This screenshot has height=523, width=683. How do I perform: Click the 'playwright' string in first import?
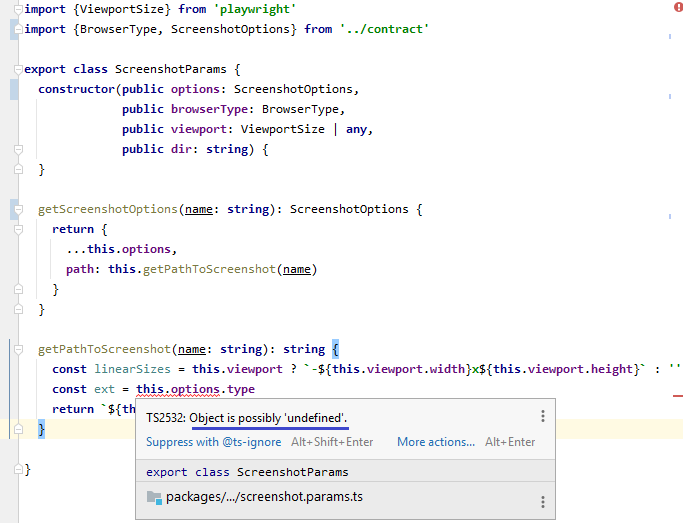255,9
